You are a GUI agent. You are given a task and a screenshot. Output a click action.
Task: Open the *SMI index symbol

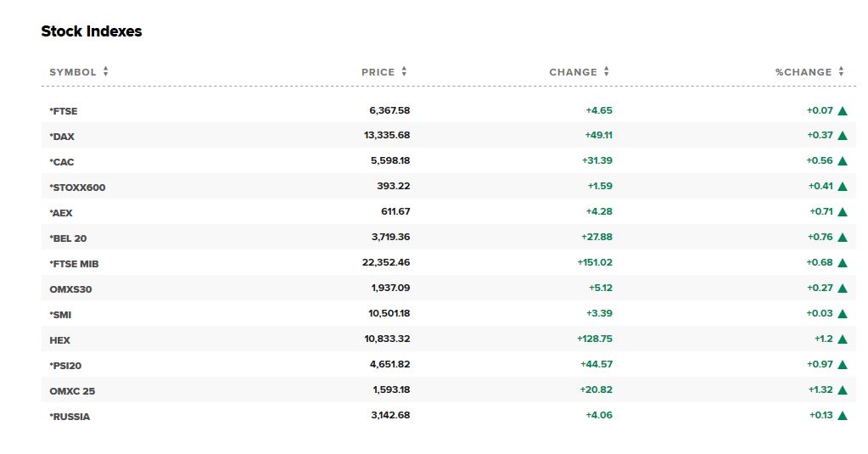[x=60, y=315]
